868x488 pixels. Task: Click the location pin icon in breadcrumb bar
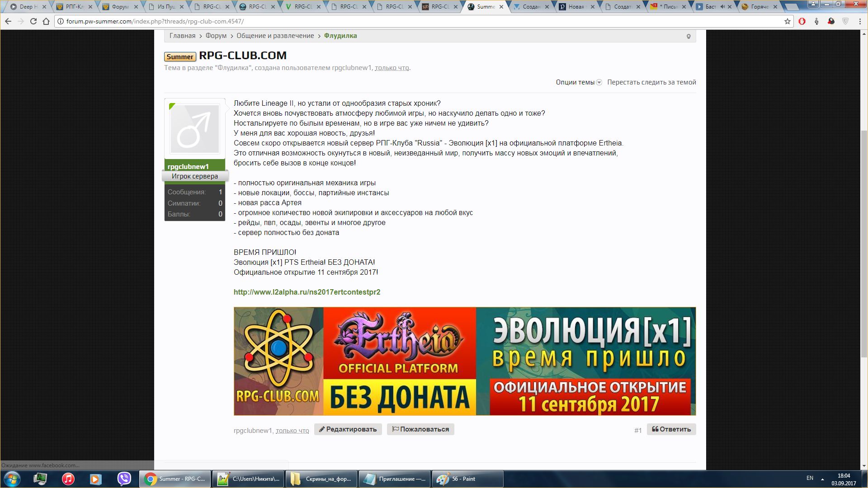pos(689,36)
